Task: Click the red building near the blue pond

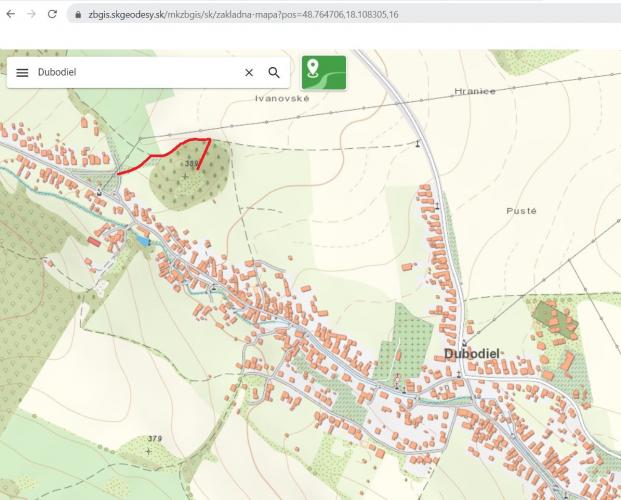Action: point(94,241)
